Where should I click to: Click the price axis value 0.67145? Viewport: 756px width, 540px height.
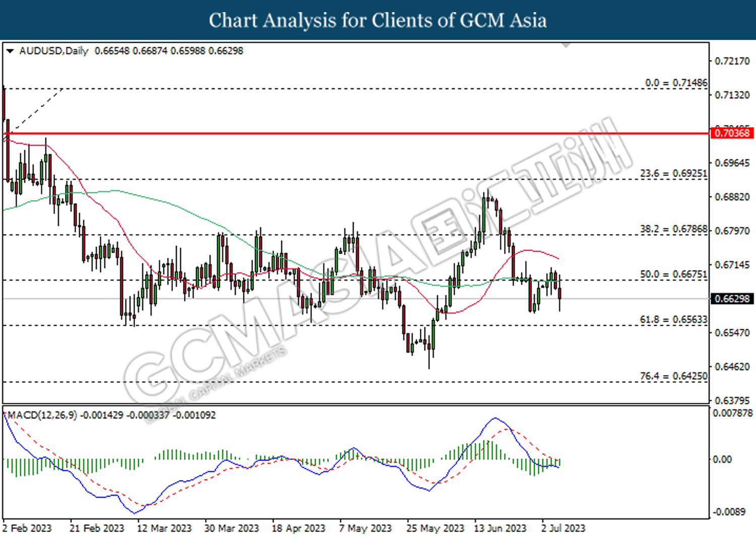[x=733, y=265]
